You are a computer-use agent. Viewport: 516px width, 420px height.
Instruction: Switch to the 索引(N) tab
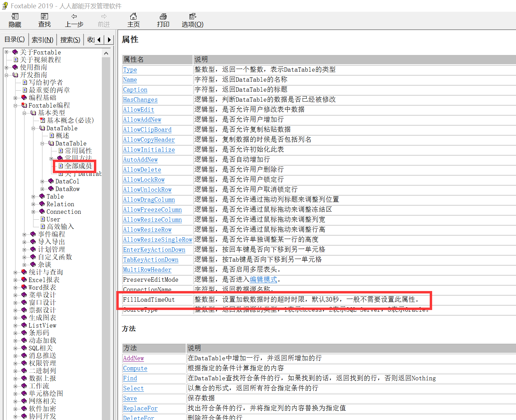tap(42, 40)
